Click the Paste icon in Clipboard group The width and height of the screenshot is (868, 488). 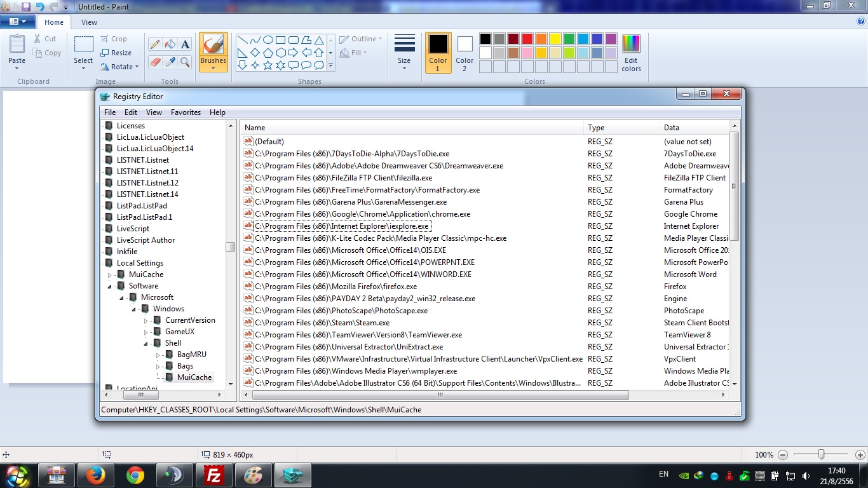[17, 44]
